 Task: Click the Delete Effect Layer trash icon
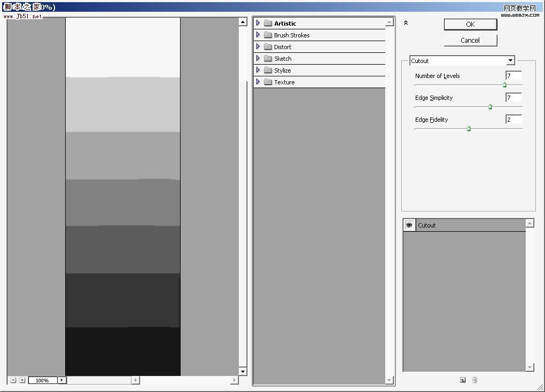tap(474, 380)
